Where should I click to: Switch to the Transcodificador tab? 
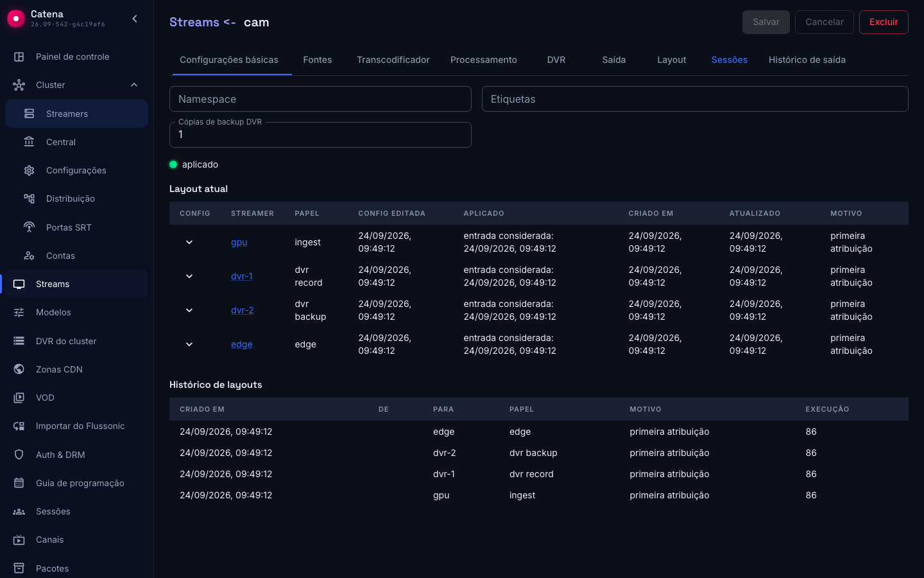(x=393, y=60)
